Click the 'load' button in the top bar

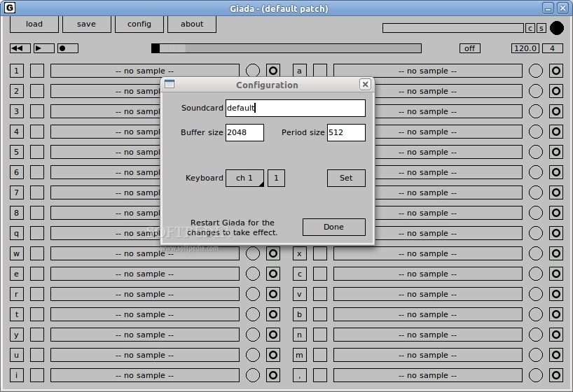(34, 24)
